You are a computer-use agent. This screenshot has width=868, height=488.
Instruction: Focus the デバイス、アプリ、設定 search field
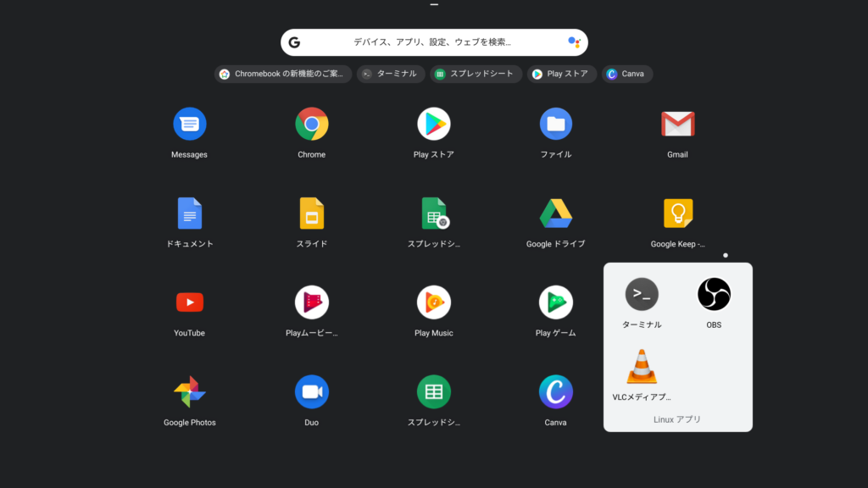[434, 42]
